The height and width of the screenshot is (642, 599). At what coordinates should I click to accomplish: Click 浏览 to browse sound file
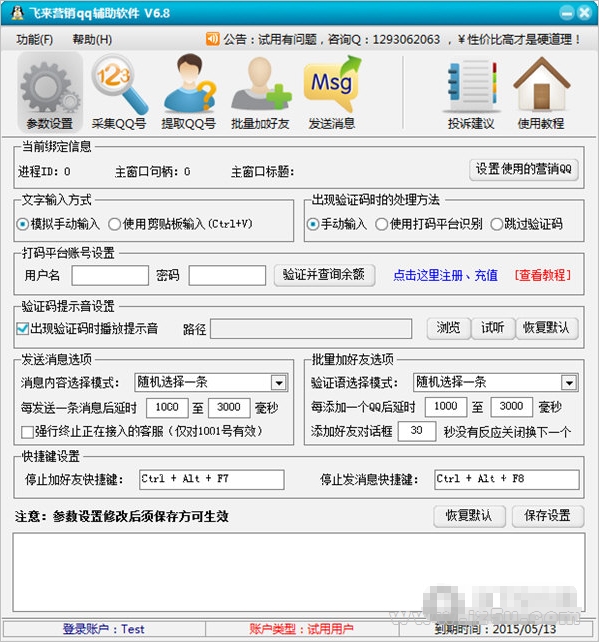[448, 328]
